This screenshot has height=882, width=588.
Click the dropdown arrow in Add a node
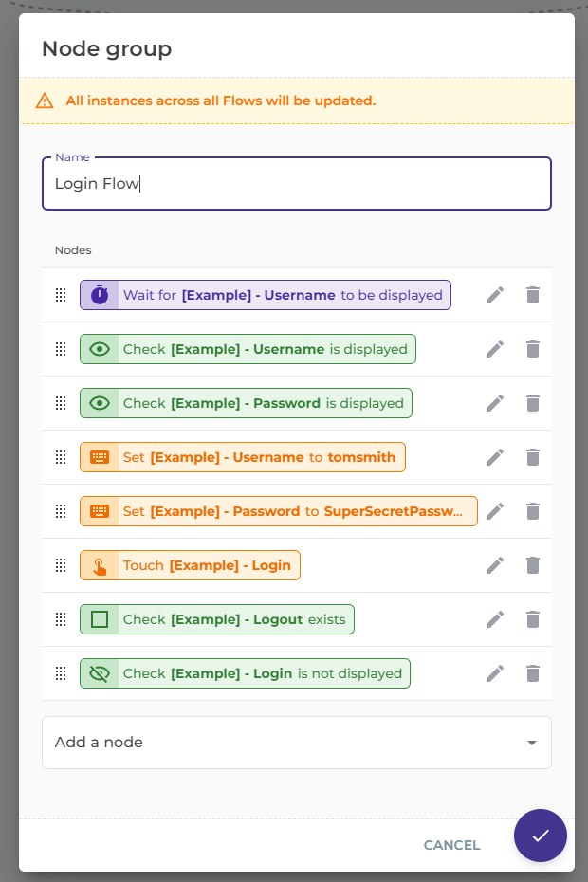click(x=532, y=743)
